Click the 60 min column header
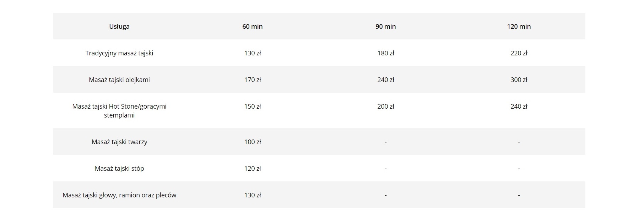Viewport: 644px width, 224px height. tap(253, 27)
